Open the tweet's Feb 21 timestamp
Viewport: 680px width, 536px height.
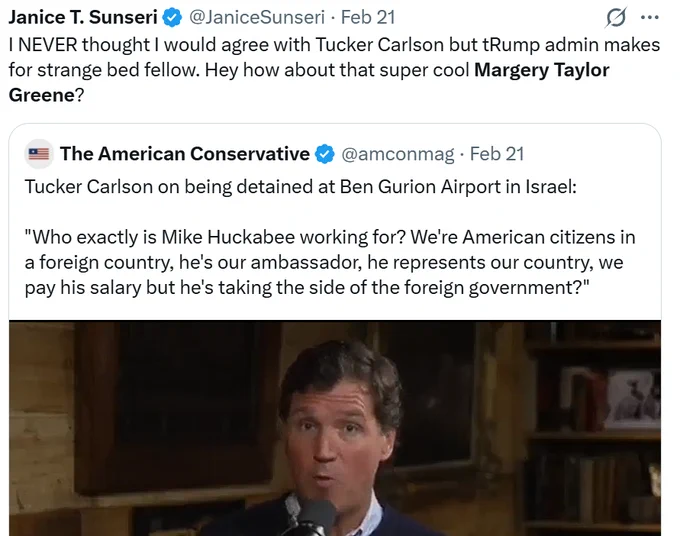tap(367, 17)
